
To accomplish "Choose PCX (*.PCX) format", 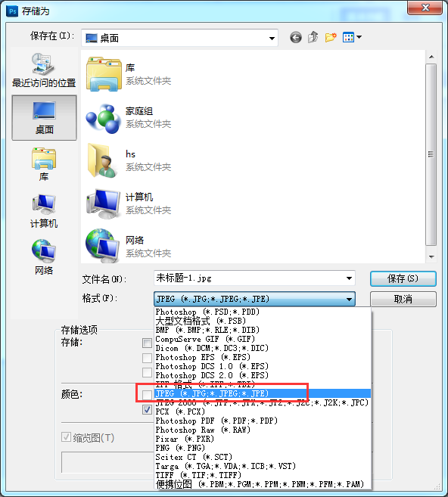I will click(x=263, y=412).
